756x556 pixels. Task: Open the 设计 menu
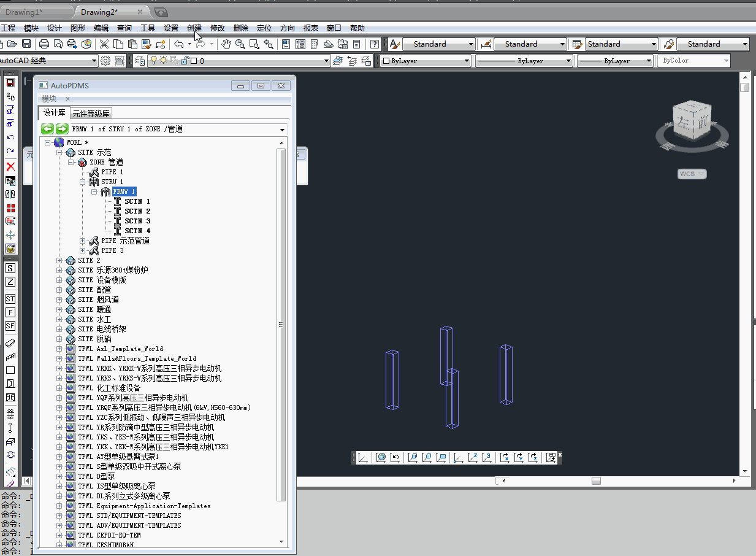click(54, 28)
